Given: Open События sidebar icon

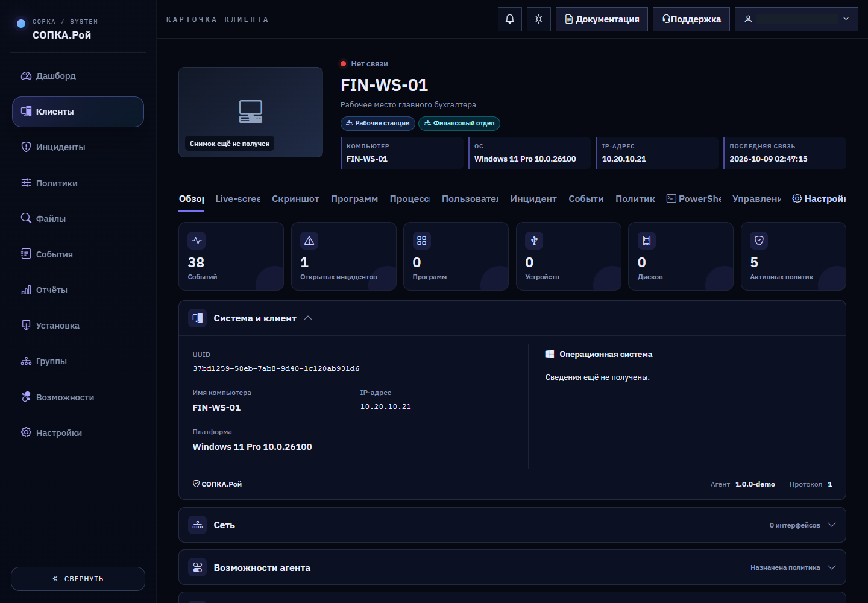Looking at the screenshot, I should (x=26, y=254).
